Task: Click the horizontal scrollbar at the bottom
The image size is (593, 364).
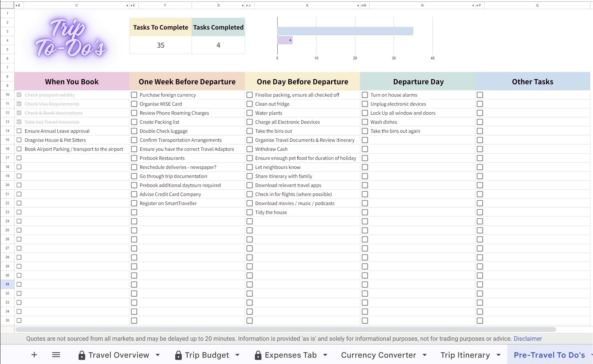Action: [x=286, y=329]
